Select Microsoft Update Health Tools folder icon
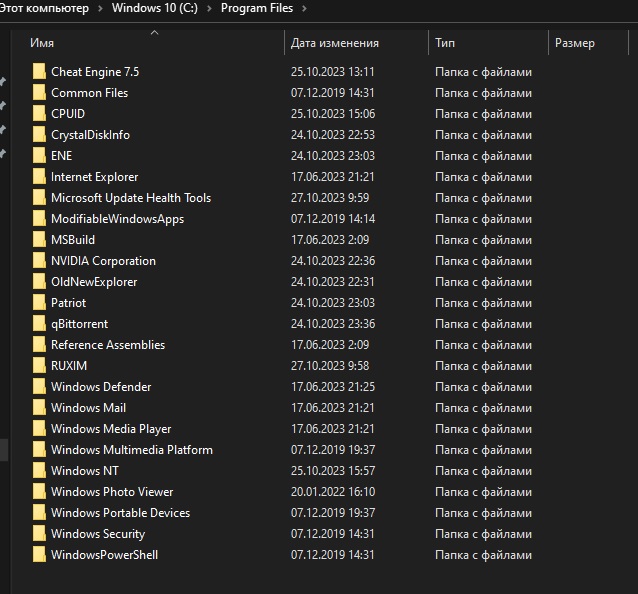This screenshot has height=594, width=638. point(39,198)
